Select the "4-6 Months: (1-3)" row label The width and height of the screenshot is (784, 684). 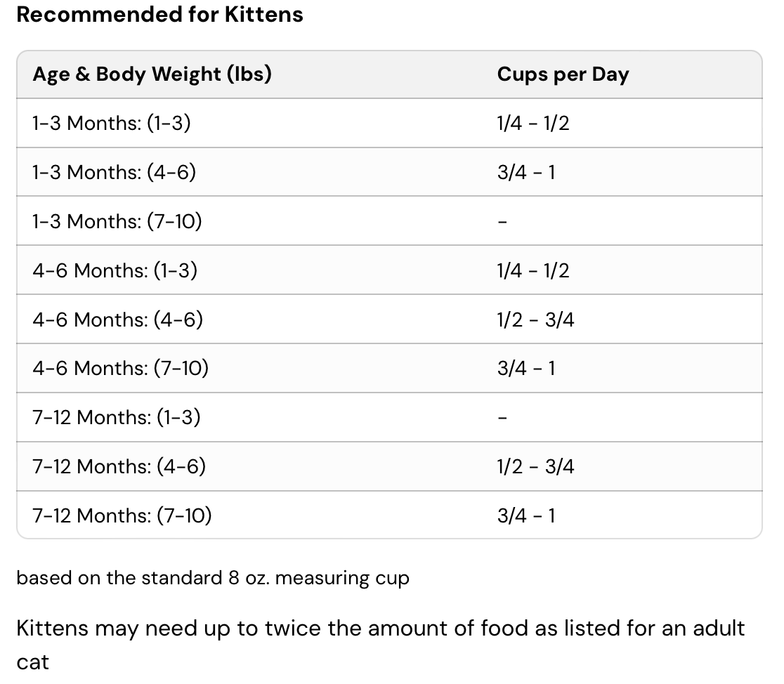point(115,270)
